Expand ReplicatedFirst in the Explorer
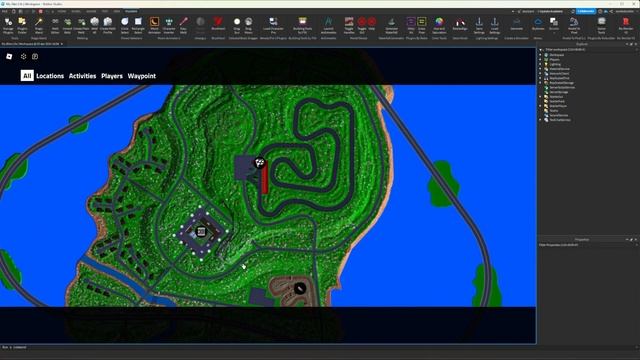640x360 pixels. (540, 78)
